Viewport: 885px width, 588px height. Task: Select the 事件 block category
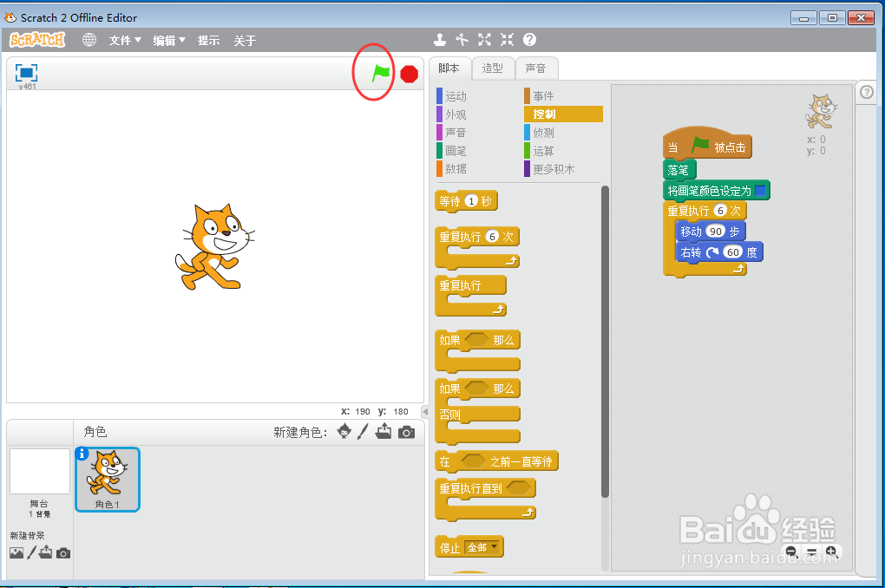(x=543, y=96)
